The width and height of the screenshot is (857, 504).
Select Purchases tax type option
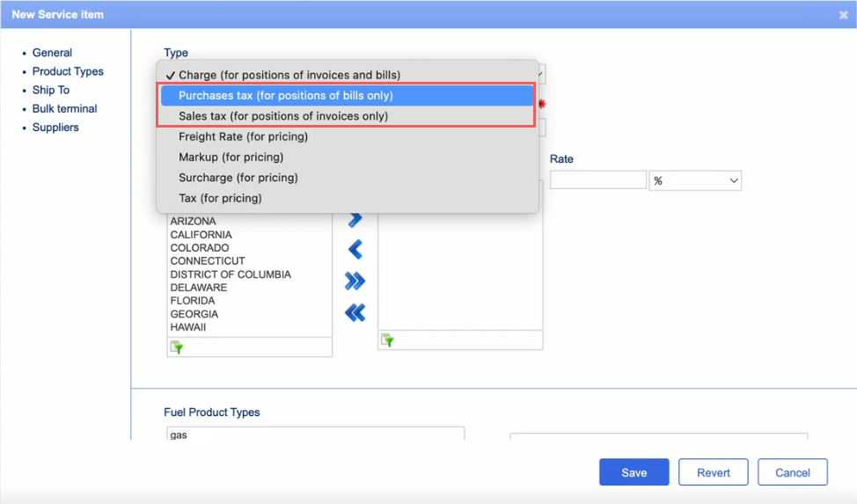coord(285,95)
